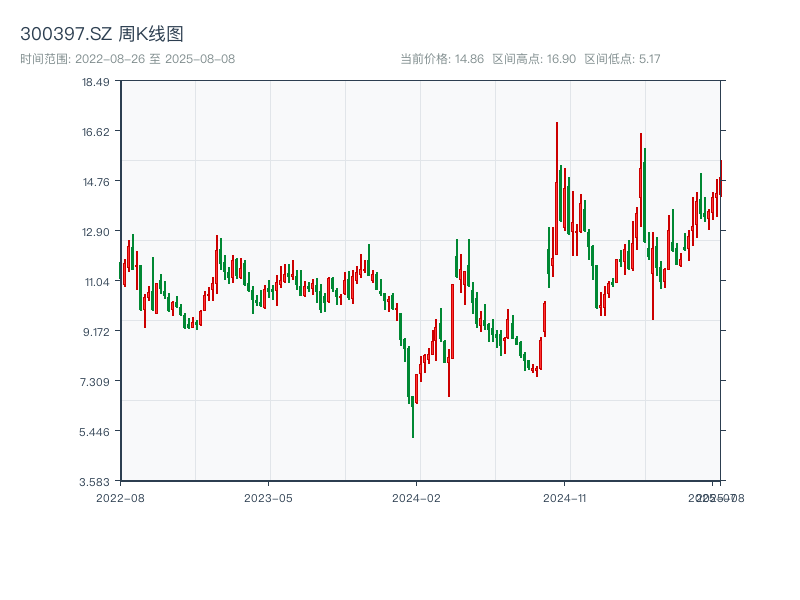Click the y-axis label 9.172
Viewport: 800px width, 600px height.
pos(96,332)
